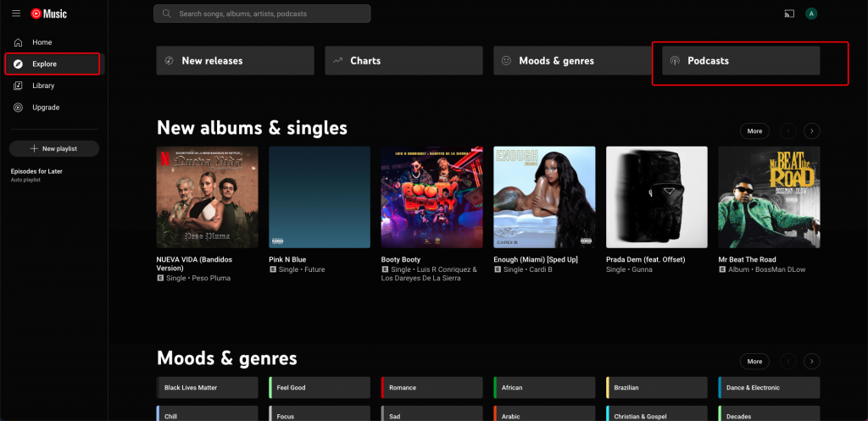Click Prada Dem (feat. Offset) title
868x421 pixels.
click(645, 259)
